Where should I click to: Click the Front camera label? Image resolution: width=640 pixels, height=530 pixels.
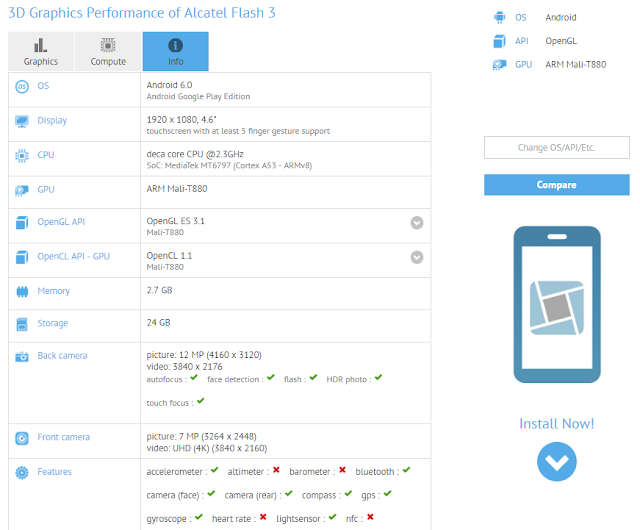coord(64,437)
